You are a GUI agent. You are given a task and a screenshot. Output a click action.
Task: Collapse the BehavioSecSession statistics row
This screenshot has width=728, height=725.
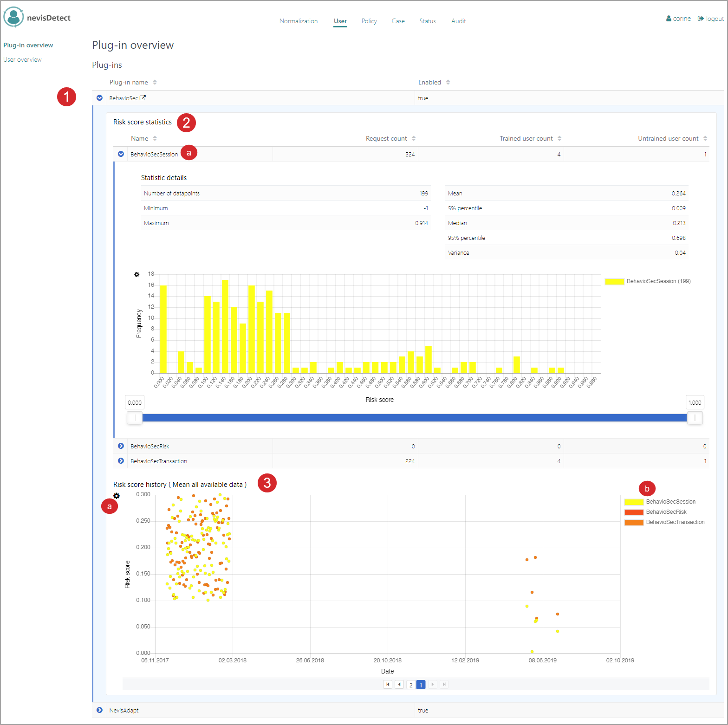[x=121, y=154]
